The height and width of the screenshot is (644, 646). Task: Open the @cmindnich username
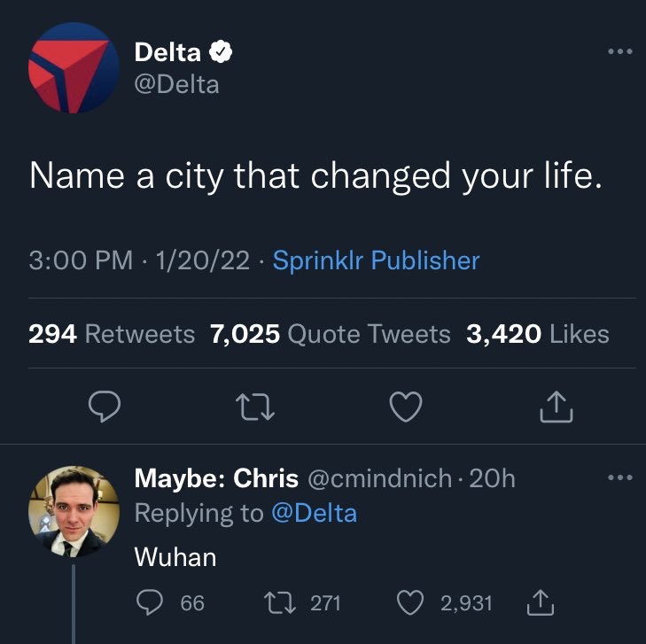point(379,478)
